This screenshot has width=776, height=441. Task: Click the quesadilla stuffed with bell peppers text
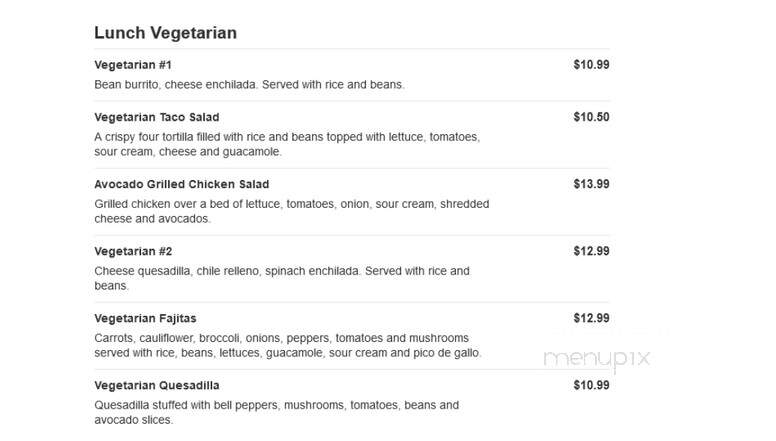[x=276, y=412]
